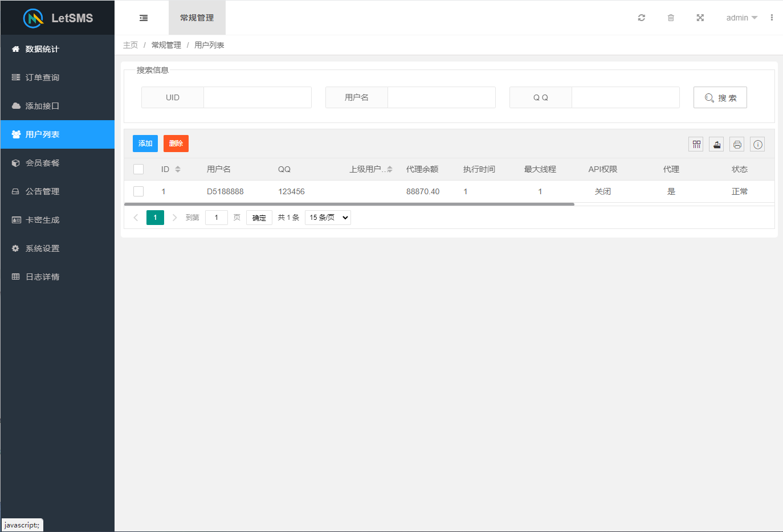Collapse the sidebar via the hamburger icon
Screen dimensions: 783x532
[143, 18]
